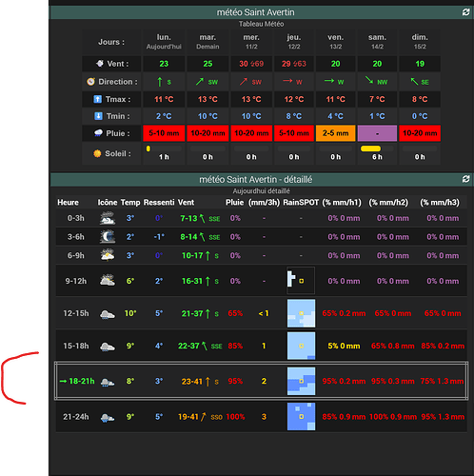Click the Tmin down-arrow icon
The height and width of the screenshot is (476, 474).
[x=98, y=116]
